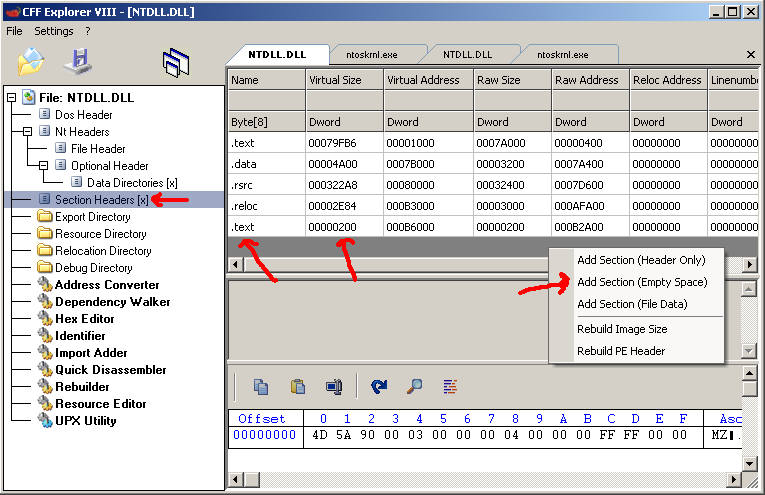
Task: Select Data Directories [x] node
Action: [132, 183]
